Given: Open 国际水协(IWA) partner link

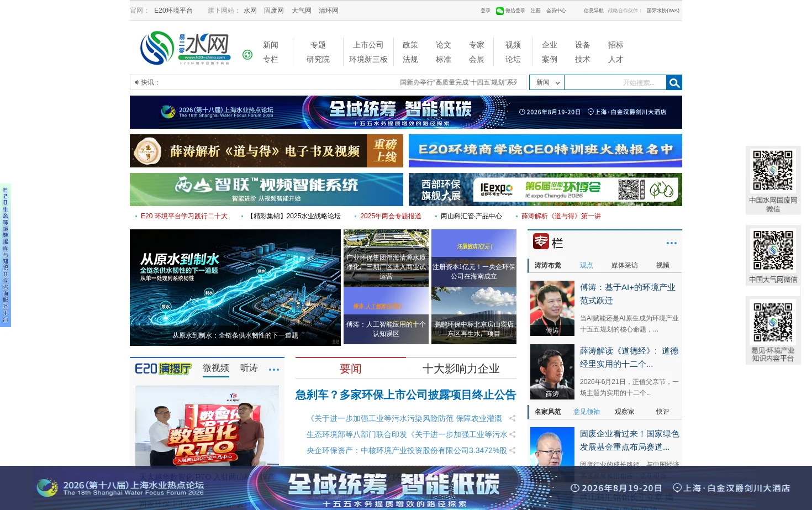Looking at the screenshot, I should [663, 10].
